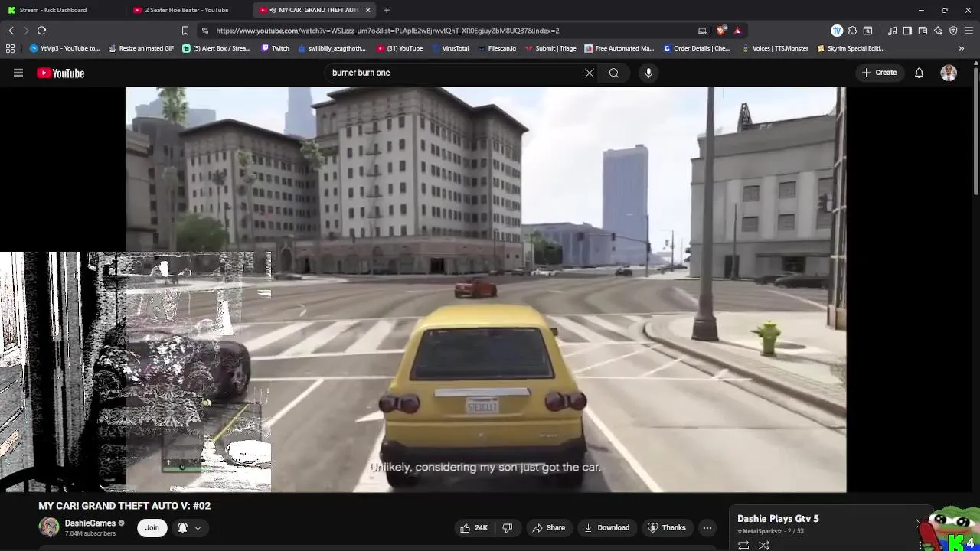Click the DashieGames channel avatar
This screenshot has height=551, width=980.
[x=49, y=527]
